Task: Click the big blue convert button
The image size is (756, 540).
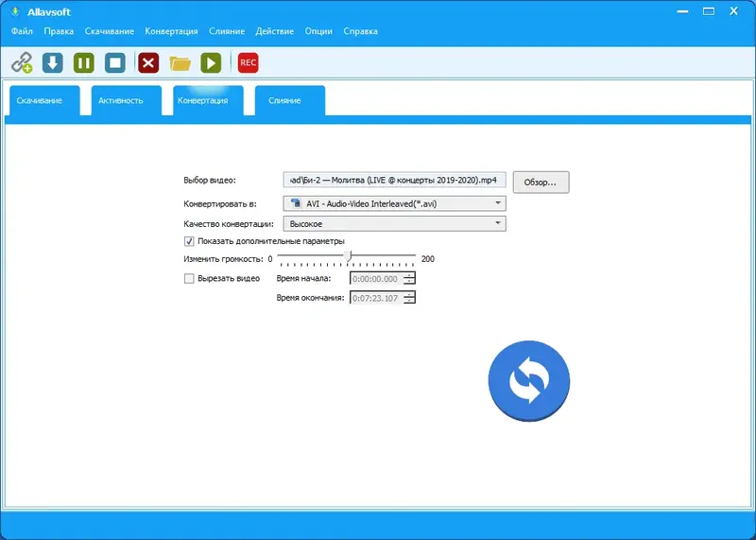Action: coord(529,381)
